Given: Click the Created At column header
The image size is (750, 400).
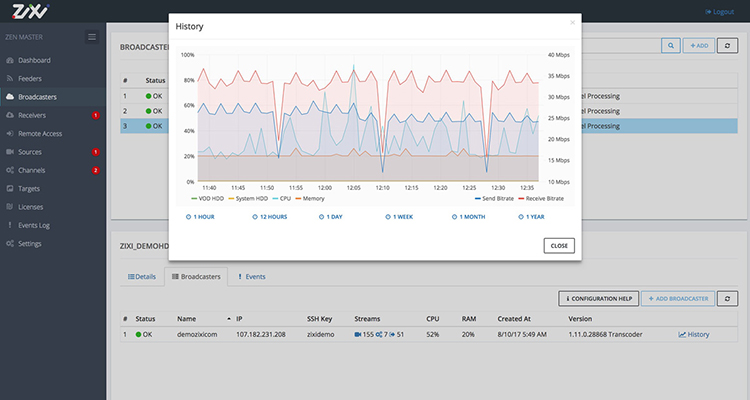Looking at the screenshot, I should [x=514, y=319].
